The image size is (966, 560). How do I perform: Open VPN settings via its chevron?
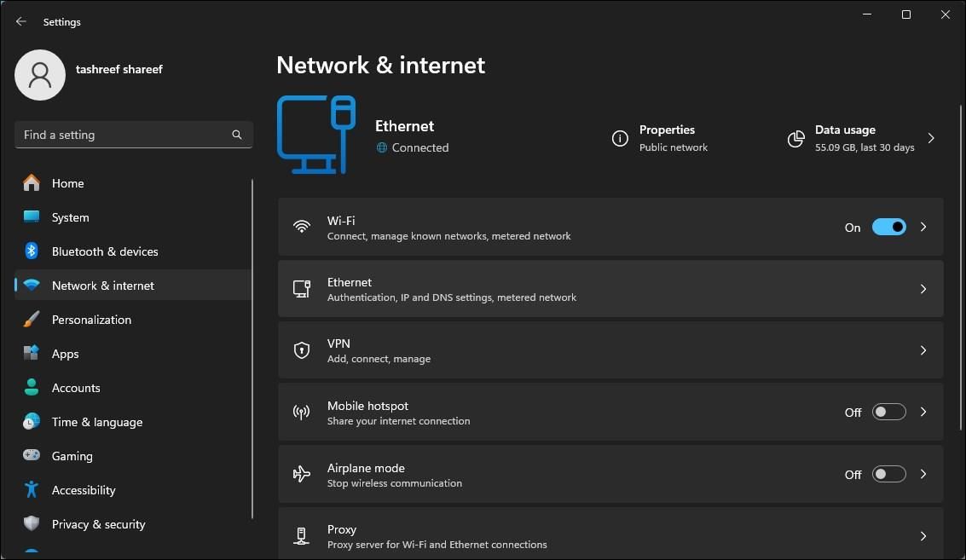coord(923,350)
